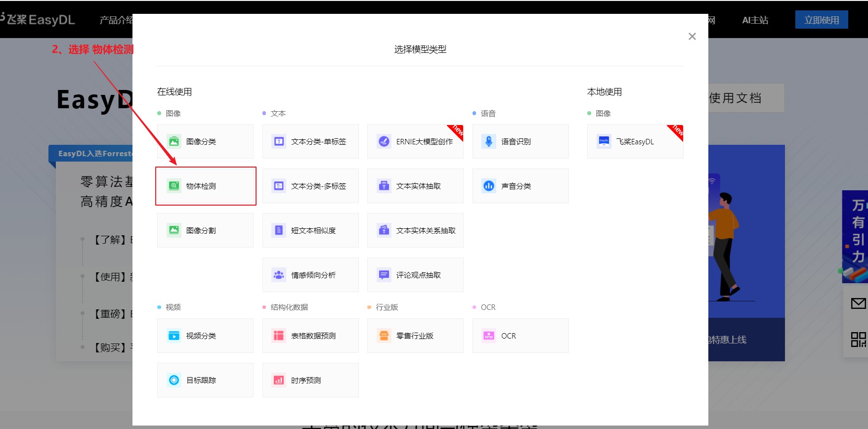
Task: Click the 万有引力 promo banner
Action: point(855,236)
